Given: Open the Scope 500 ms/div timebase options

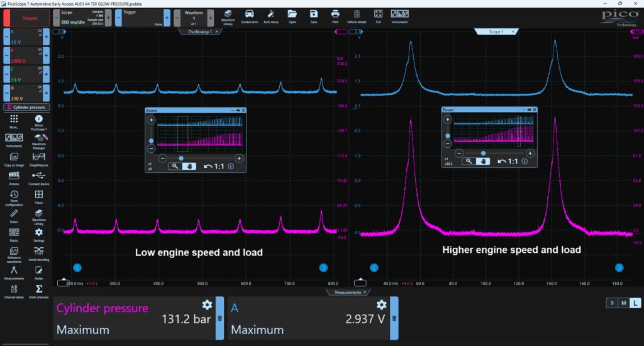Looking at the screenshot, I should pyautogui.click(x=82, y=18).
